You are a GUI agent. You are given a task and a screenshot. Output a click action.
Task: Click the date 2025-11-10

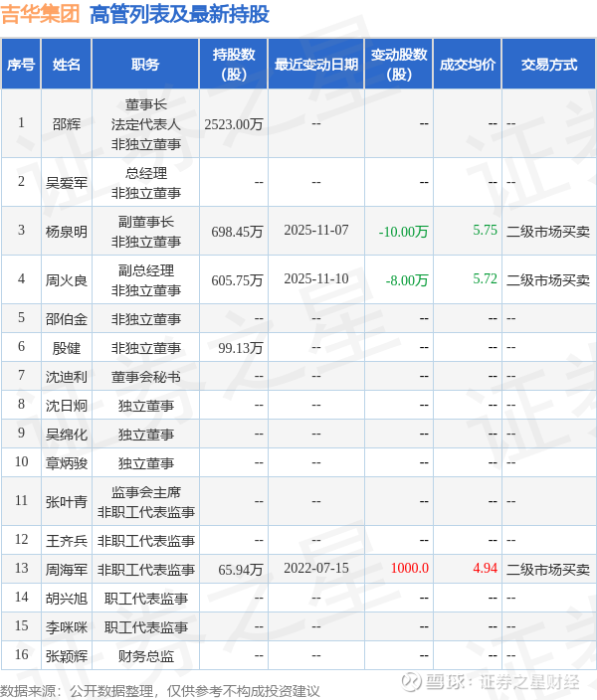tap(316, 278)
